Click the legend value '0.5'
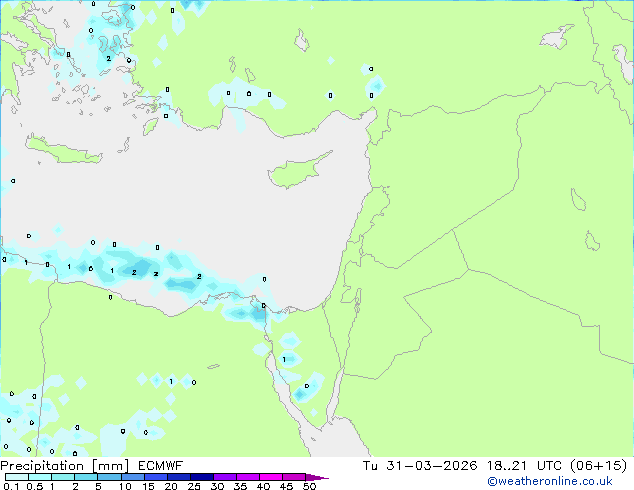The height and width of the screenshot is (490, 634). coord(35,486)
